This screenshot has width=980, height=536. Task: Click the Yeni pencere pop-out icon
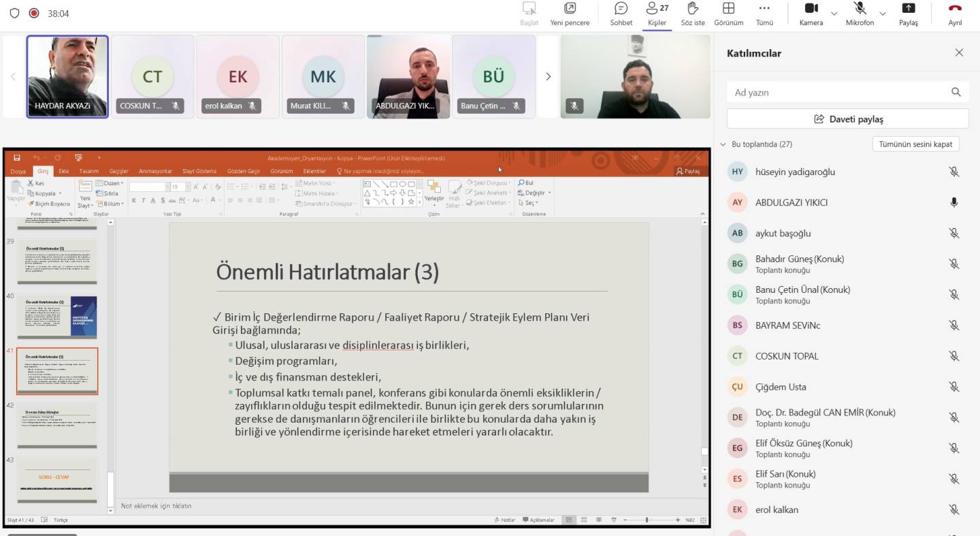(570, 9)
